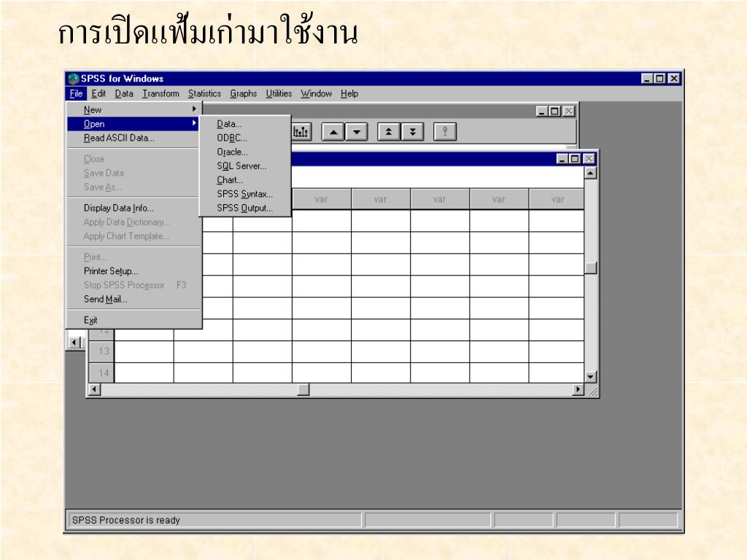This screenshot has height=560, width=747.
Task: Open the Utilities menu
Action: pos(279,93)
